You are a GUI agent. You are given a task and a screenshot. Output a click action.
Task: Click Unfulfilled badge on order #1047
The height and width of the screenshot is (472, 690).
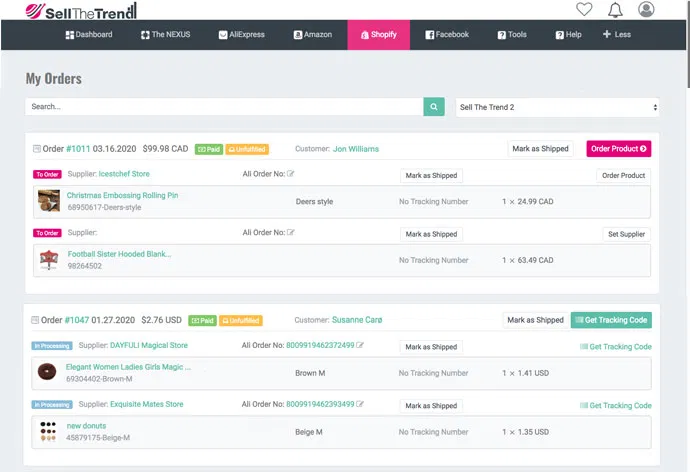pyautogui.click(x=241, y=321)
